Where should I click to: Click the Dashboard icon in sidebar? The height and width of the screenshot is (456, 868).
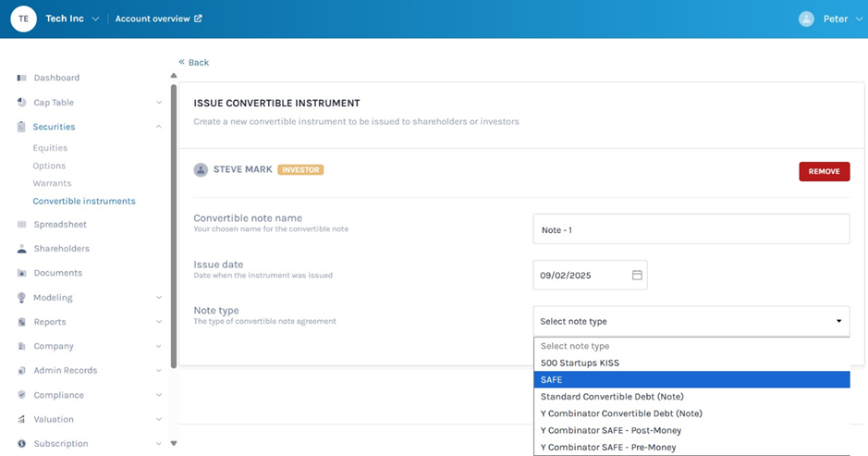point(21,78)
